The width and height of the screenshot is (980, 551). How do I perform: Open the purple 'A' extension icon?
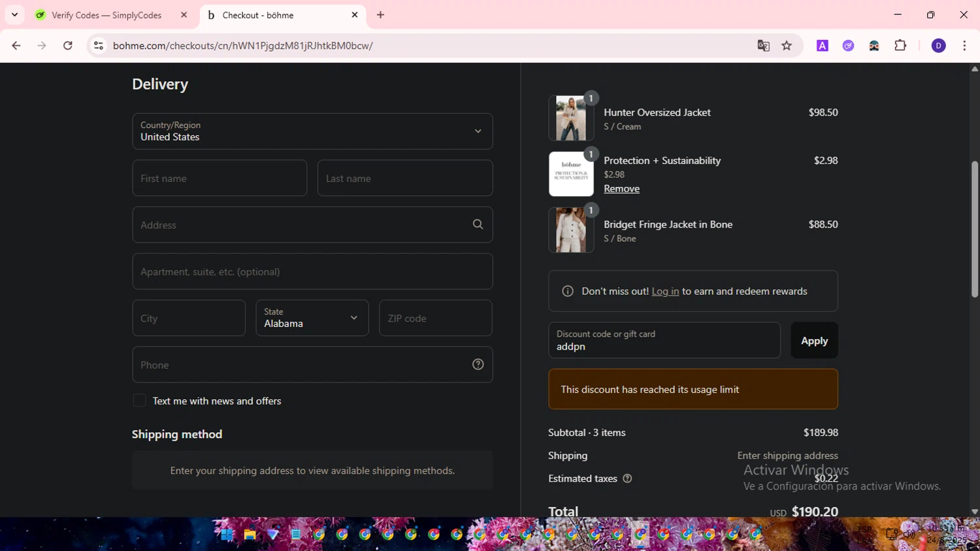tap(823, 46)
